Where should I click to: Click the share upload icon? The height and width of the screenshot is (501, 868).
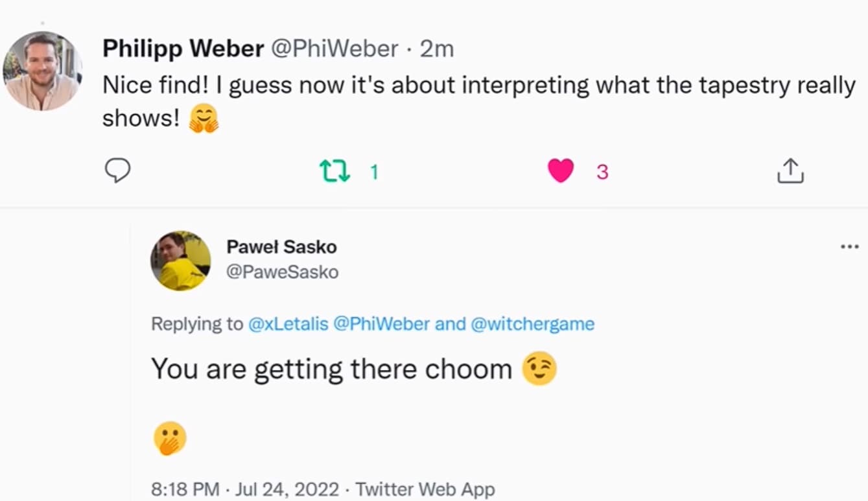tap(790, 171)
